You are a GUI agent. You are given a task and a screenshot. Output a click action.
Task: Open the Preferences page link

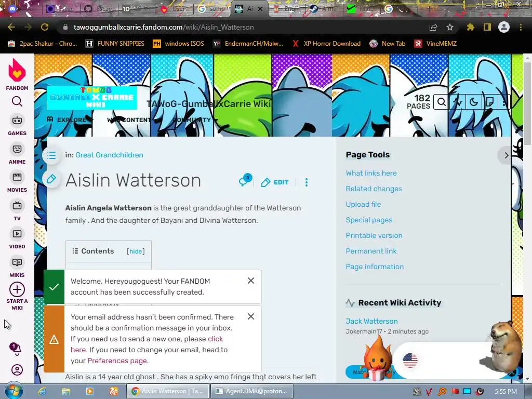117,361
